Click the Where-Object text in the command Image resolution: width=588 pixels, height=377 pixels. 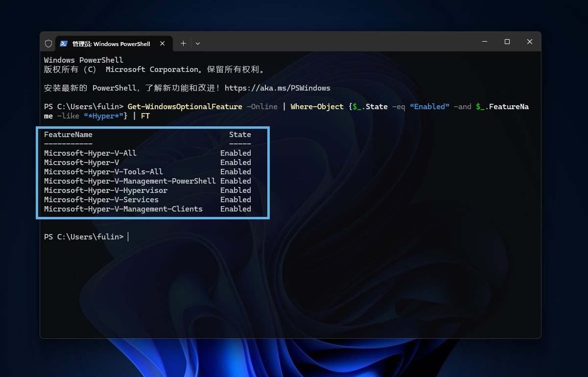click(317, 106)
